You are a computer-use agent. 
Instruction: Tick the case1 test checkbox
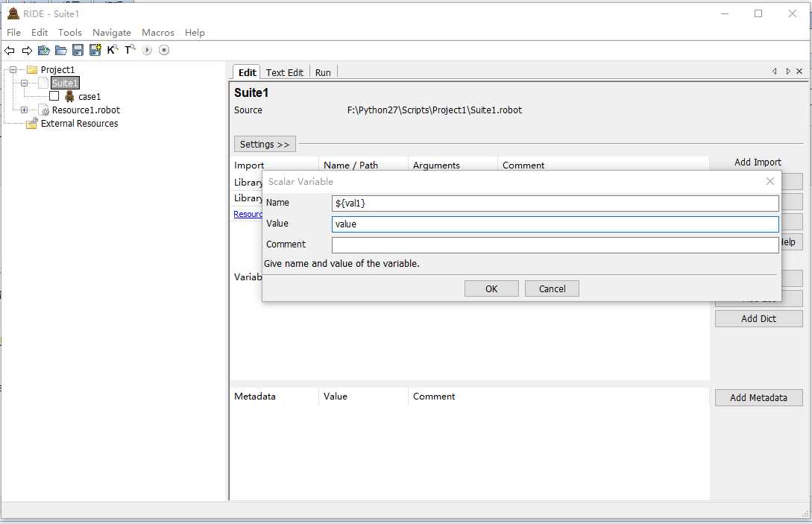[54, 96]
